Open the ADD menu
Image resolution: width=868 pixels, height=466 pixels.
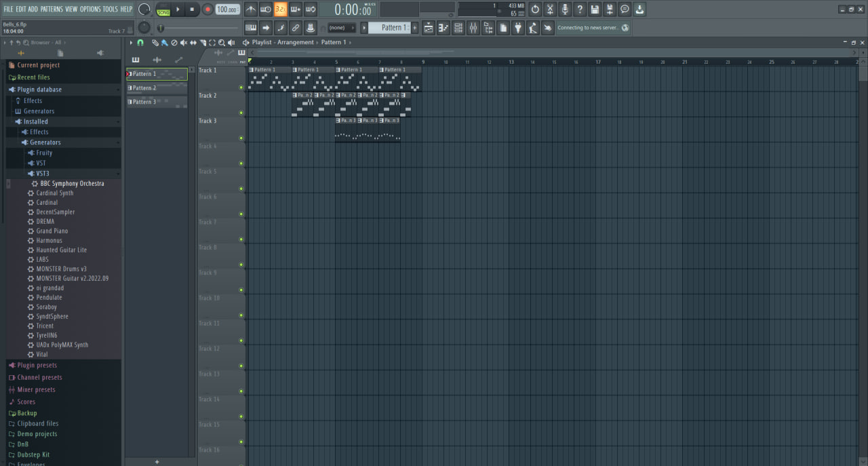(33, 9)
